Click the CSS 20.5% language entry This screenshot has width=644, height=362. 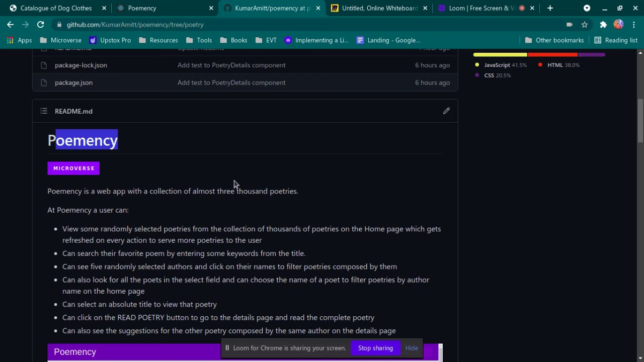point(493,75)
